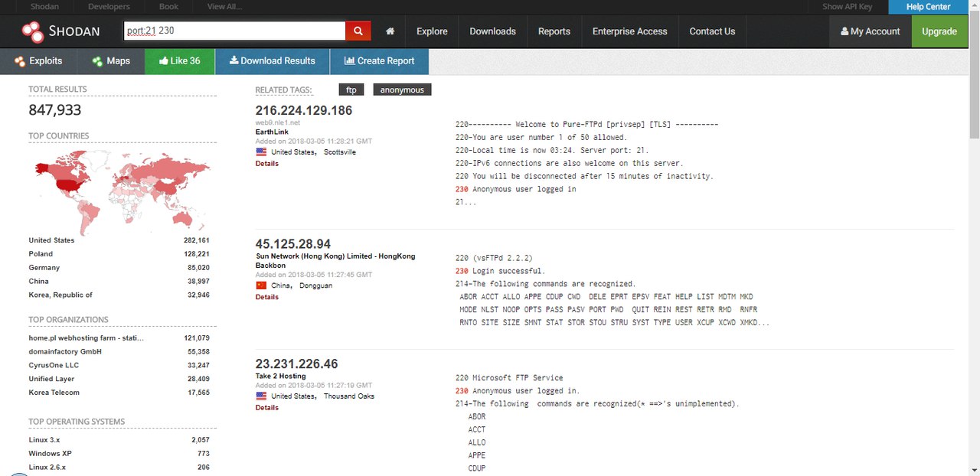Click the red search magnifier button
The image size is (980, 476).
[x=358, y=31]
